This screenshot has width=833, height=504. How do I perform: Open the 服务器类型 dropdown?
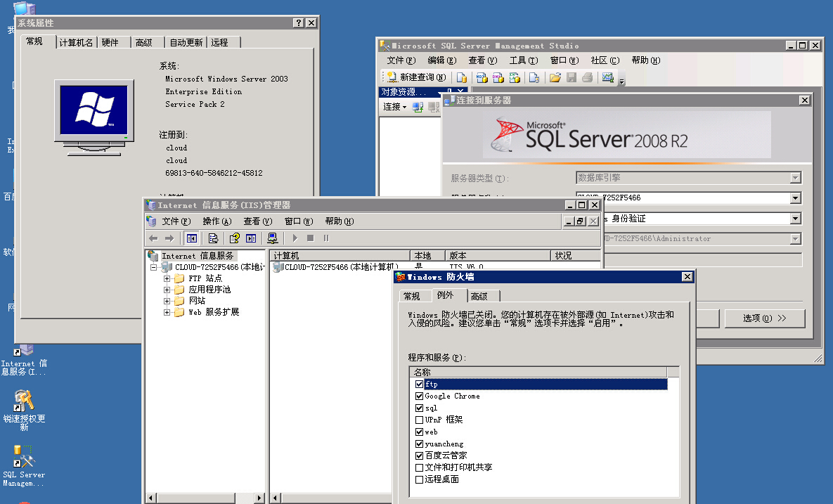coord(795,178)
